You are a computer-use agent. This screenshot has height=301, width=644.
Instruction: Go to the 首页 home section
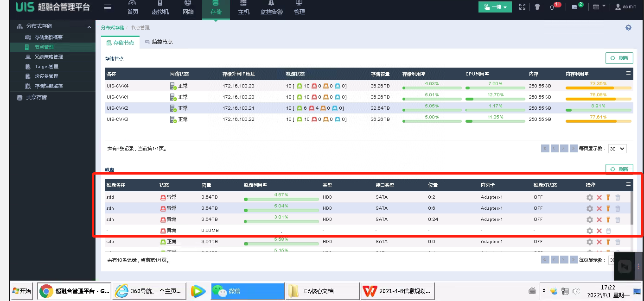click(133, 8)
